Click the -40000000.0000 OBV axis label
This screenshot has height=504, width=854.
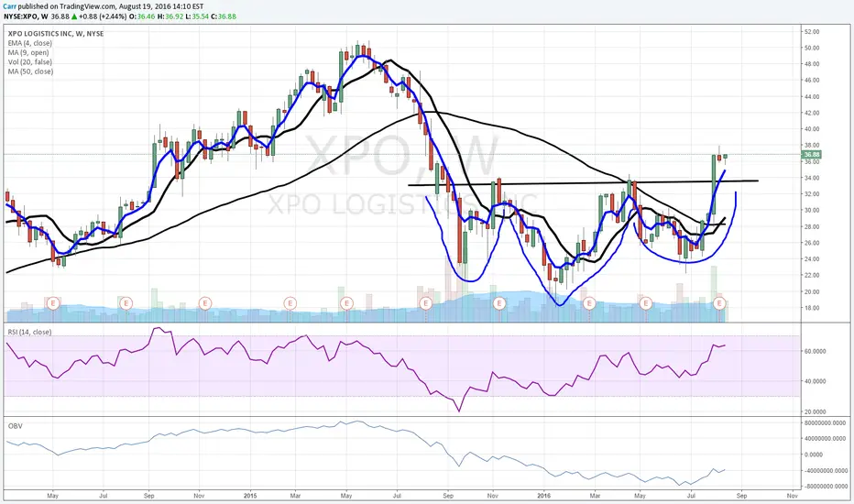[825, 470]
